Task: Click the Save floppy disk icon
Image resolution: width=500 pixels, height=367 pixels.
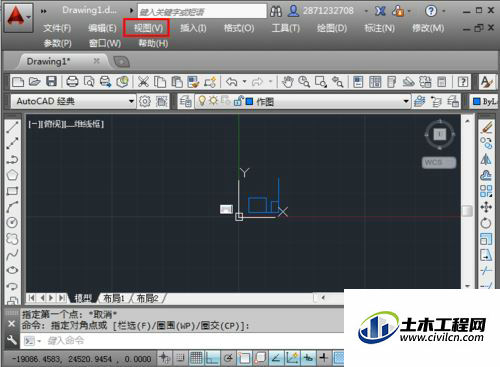Action: (x=51, y=81)
